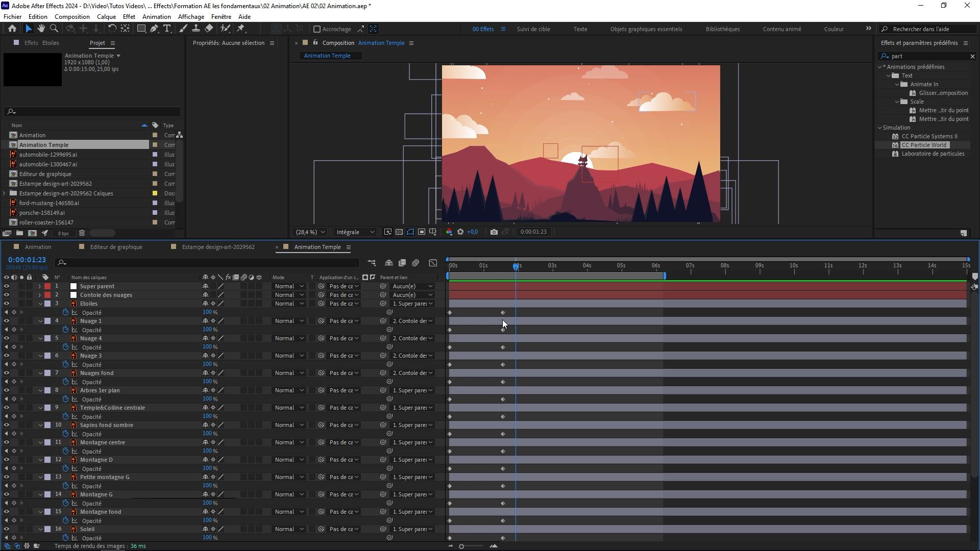The image size is (980, 551).
Task: Open composition mini-flowchart icon in timeline
Action: tap(372, 263)
